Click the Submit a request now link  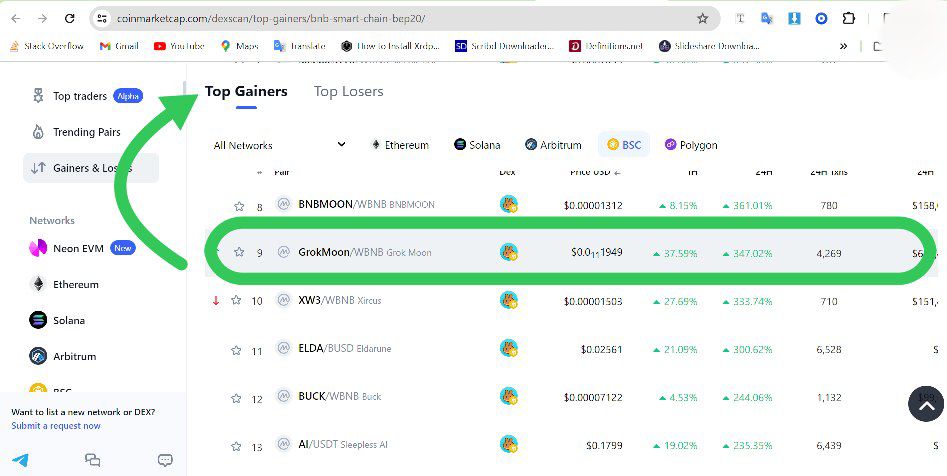pos(56,426)
